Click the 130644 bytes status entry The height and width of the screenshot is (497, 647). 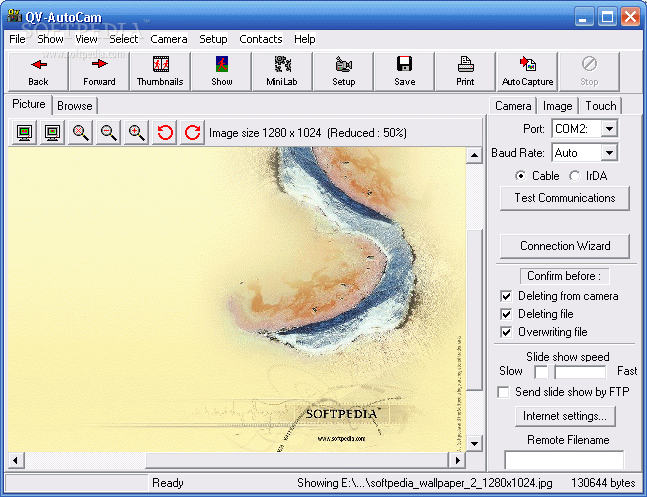(x=603, y=483)
